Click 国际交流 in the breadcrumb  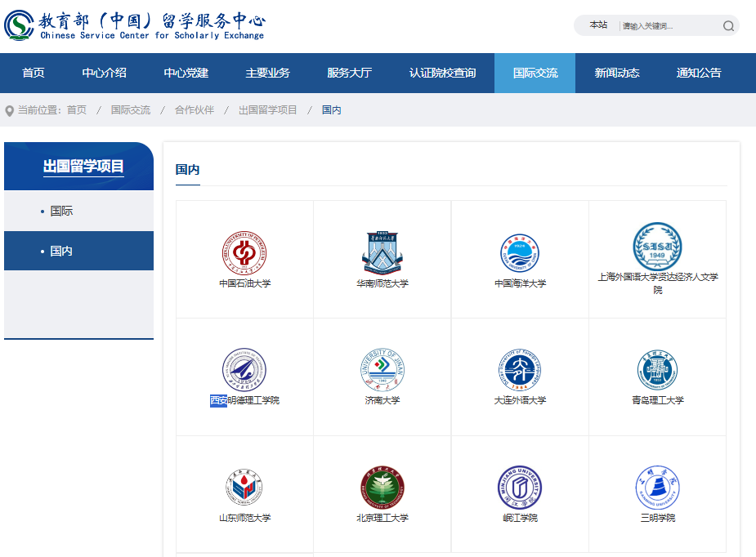[x=131, y=110]
